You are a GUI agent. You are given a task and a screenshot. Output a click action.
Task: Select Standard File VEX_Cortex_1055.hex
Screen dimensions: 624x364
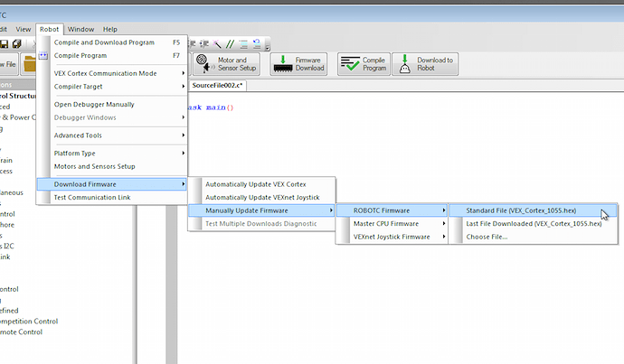534,210
